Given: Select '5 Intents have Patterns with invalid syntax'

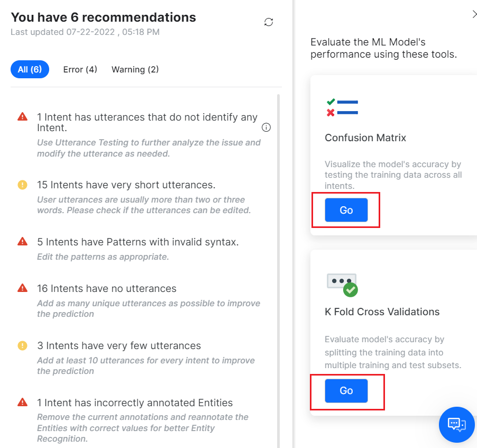Looking at the screenshot, I should [x=137, y=242].
